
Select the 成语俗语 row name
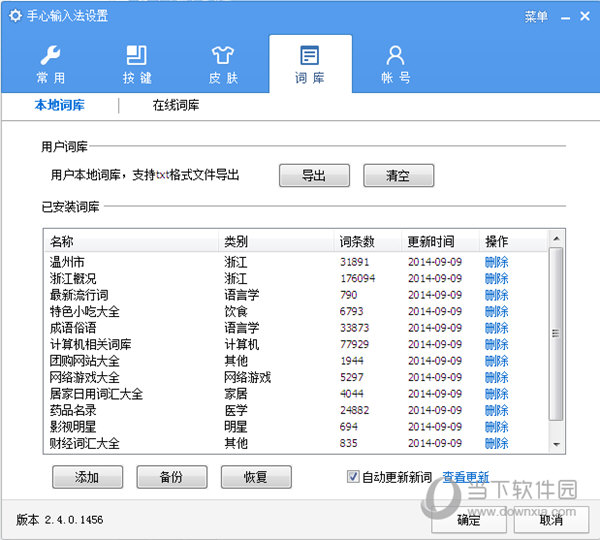tap(73, 328)
